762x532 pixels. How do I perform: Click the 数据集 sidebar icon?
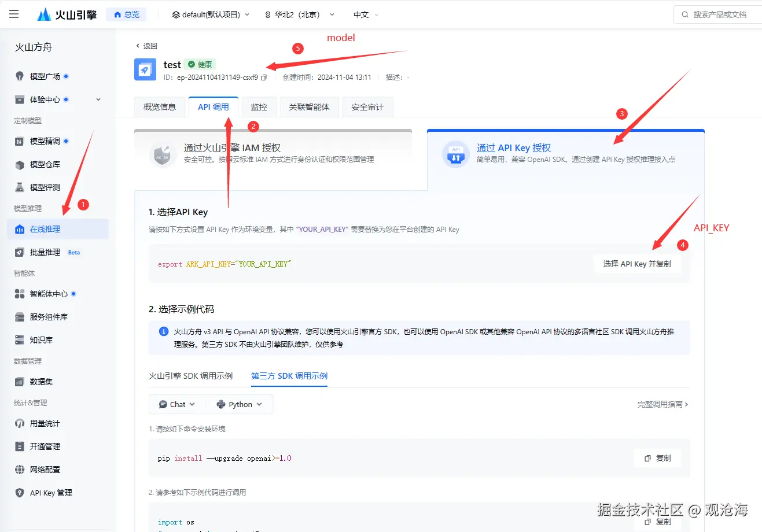20,382
